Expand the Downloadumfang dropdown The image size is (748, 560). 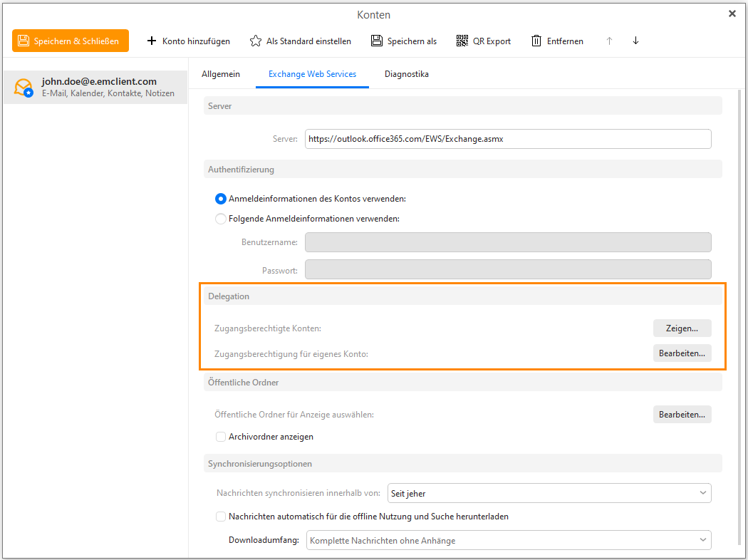(x=509, y=541)
